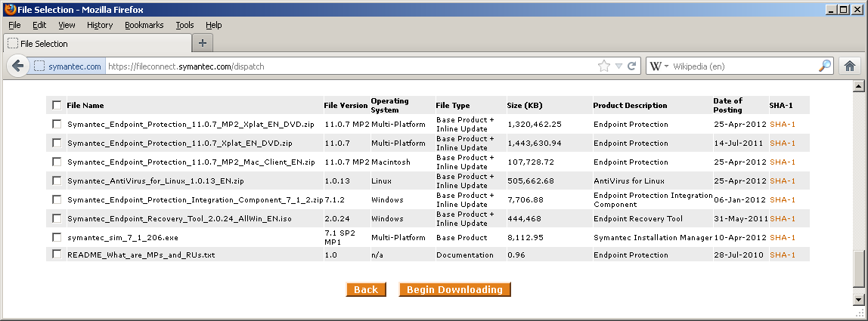Screen dimensions: 868x321
Task: Select the File Selection tab
Action: pyautogui.click(x=98, y=43)
